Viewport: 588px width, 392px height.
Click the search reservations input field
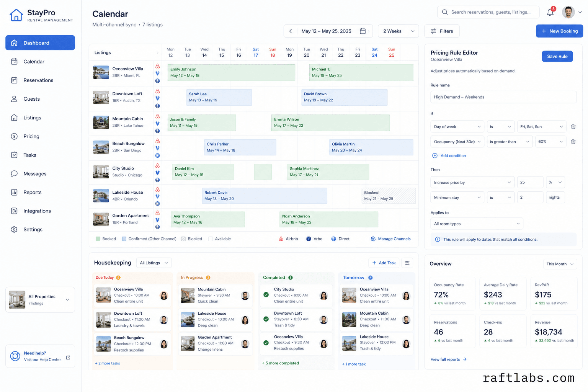pos(488,12)
